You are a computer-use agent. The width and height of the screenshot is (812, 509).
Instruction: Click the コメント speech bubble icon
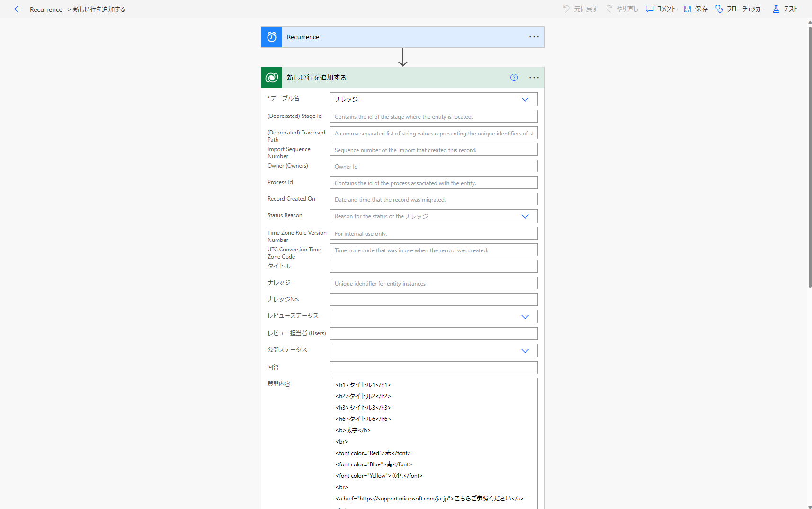tap(650, 9)
